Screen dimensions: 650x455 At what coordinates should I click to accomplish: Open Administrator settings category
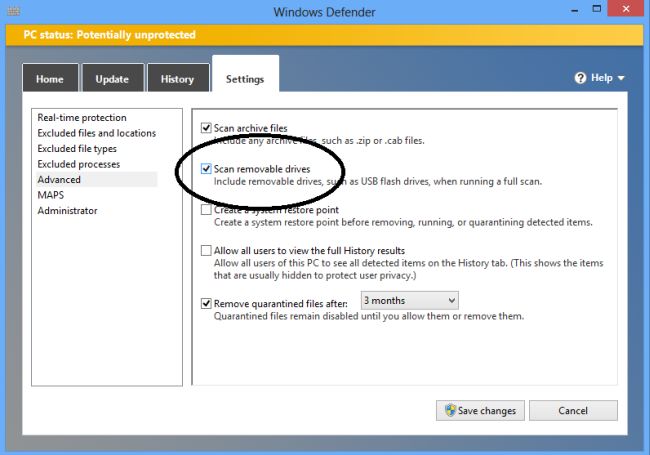click(68, 211)
